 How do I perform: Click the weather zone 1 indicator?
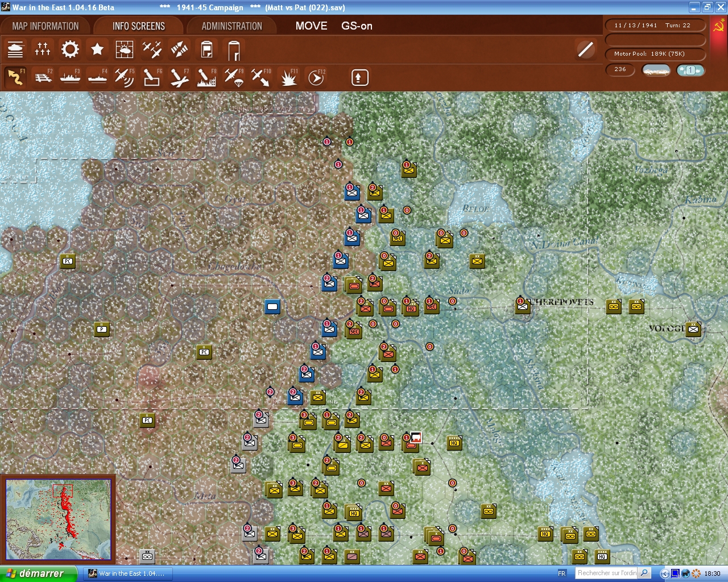click(690, 70)
